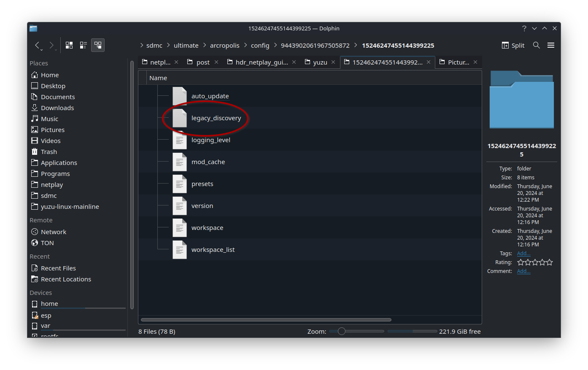Image resolution: width=588 pixels, height=370 pixels.
Task: Click the large folder preview thumbnail
Action: tap(522, 100)
